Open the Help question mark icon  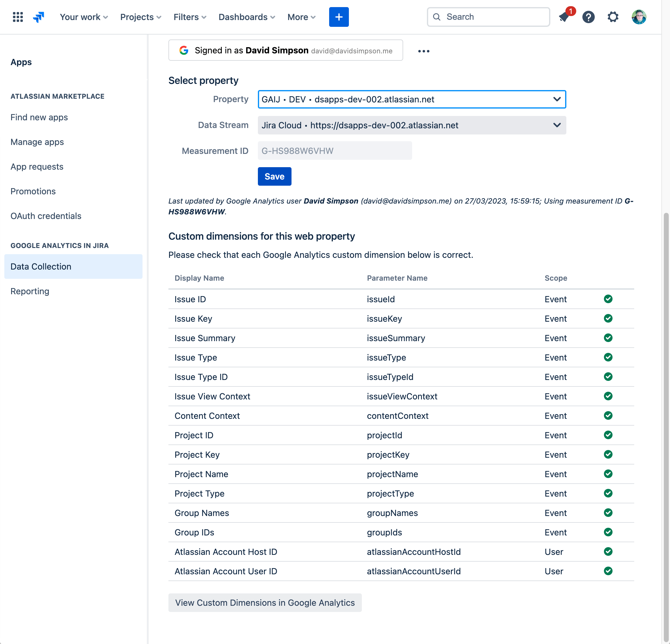pos(588,17)
